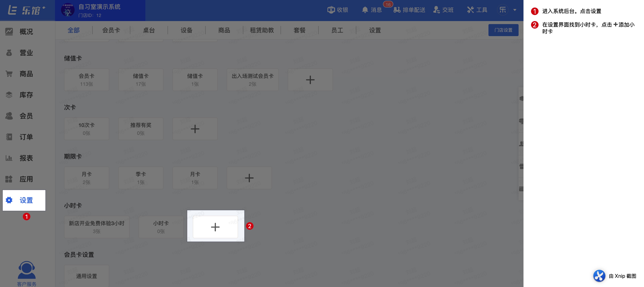
Task: Switch to the 设备 tab
Action: 186,30
